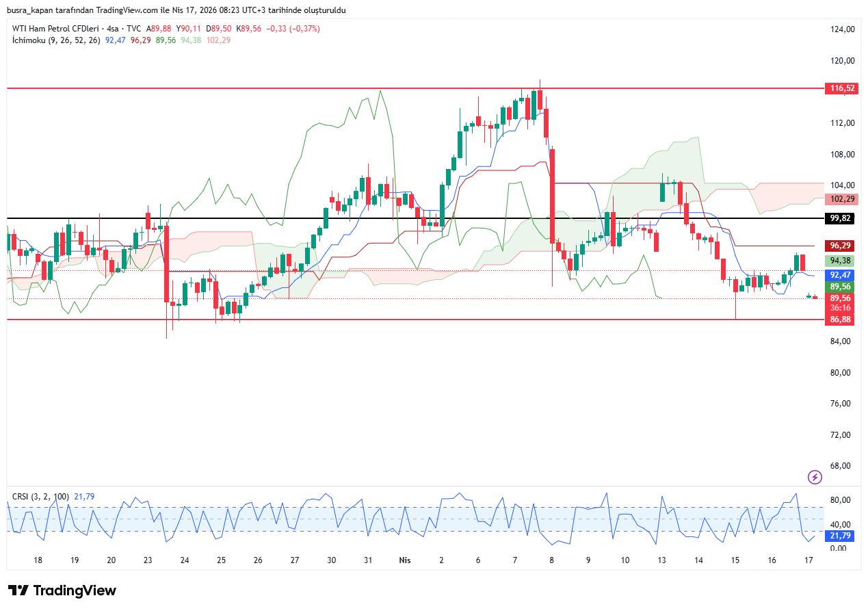Select the black 99,82 price level label
This screenshot has height=611, width=868.
click(x=843, y=218)
